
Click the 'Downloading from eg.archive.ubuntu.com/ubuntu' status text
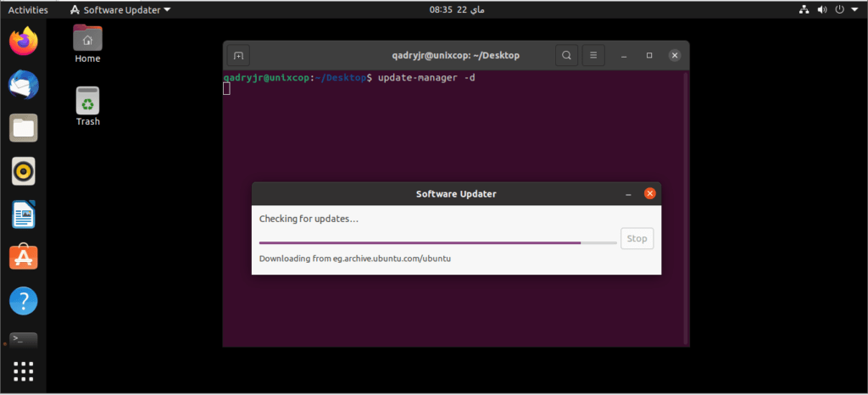point(355,259)
